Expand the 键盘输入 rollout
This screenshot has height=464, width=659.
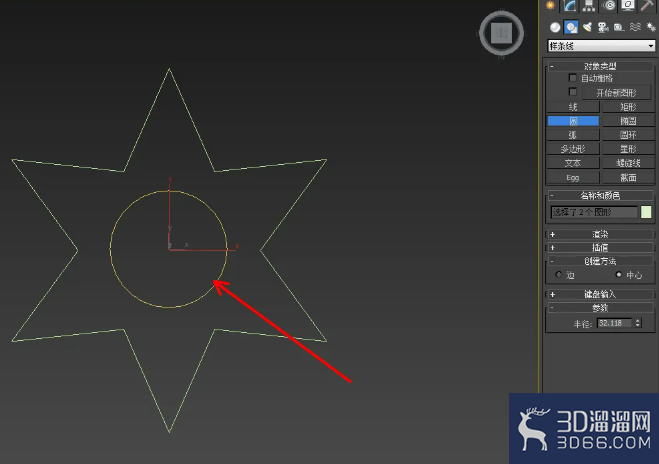coord(600,294)
